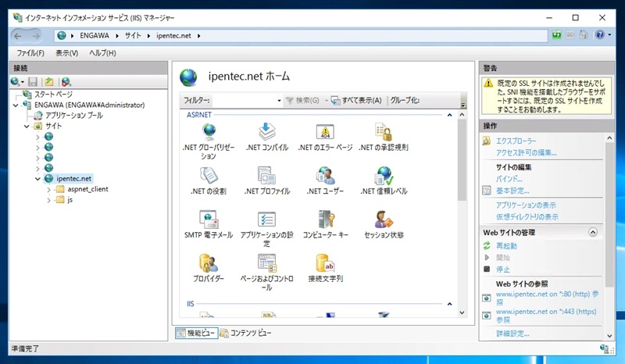Select aspnet_client folder in tree
This screenshot has width=625, height=364.
[x=87, y=189]
